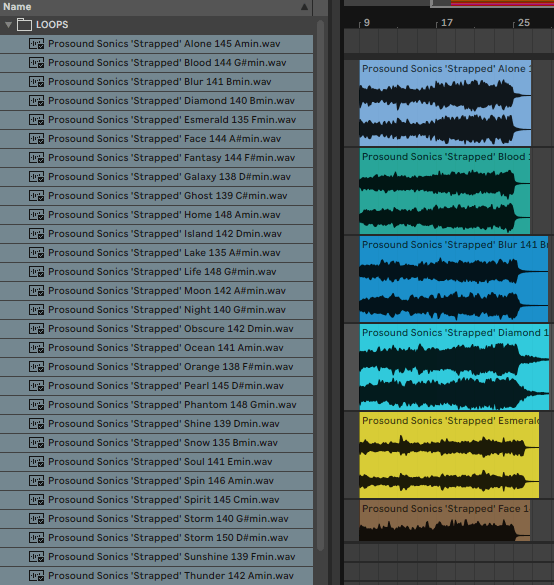The image size is (554, 585).
Task: Click audio file icon for Pearl 145 D#min
Action: tap(37, 386)
